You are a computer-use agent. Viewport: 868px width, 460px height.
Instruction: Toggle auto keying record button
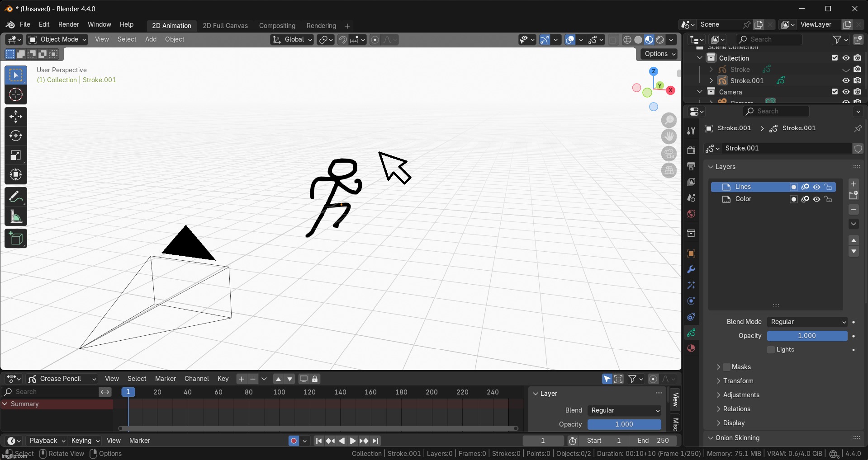[x=294, y=441]
